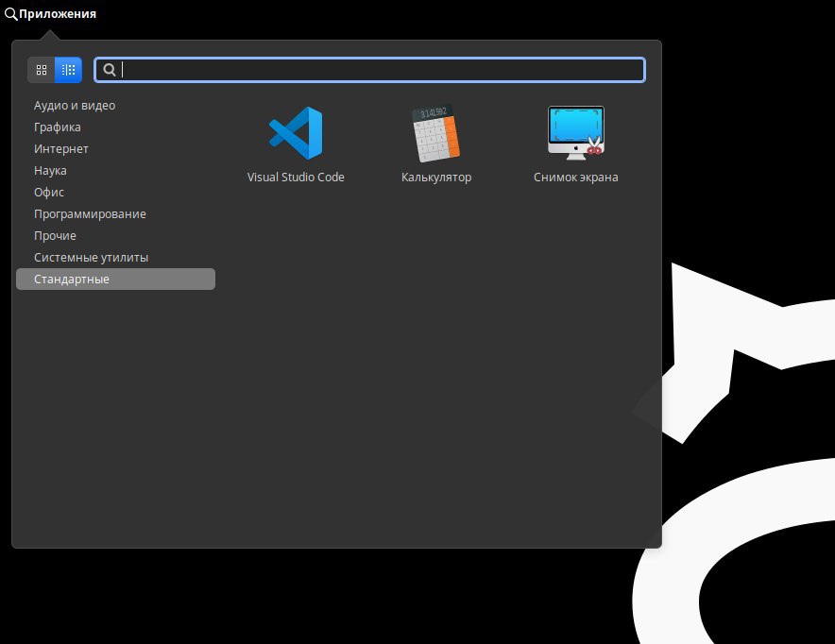Open the Калькулятор calculator app icon

click(x=435, y=133)
